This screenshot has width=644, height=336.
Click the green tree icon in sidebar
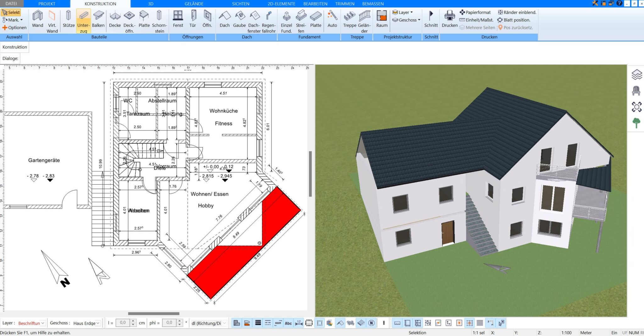click(636, 123)
